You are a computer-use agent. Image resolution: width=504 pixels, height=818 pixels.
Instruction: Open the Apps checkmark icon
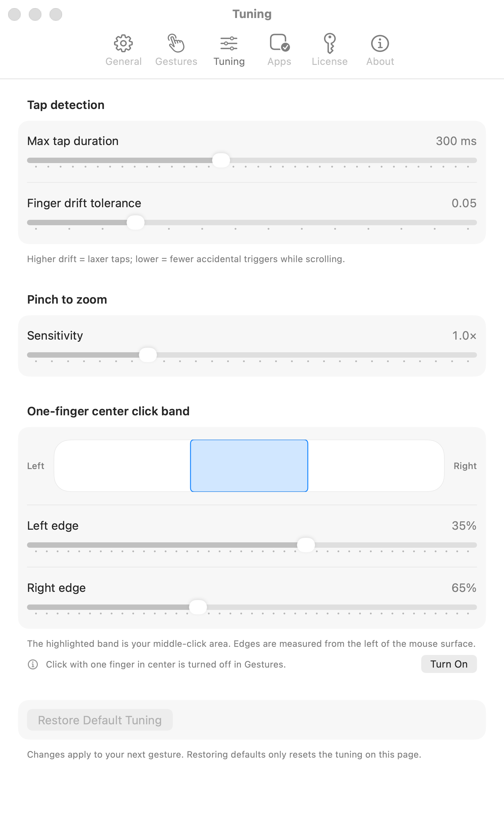point(279,43)
